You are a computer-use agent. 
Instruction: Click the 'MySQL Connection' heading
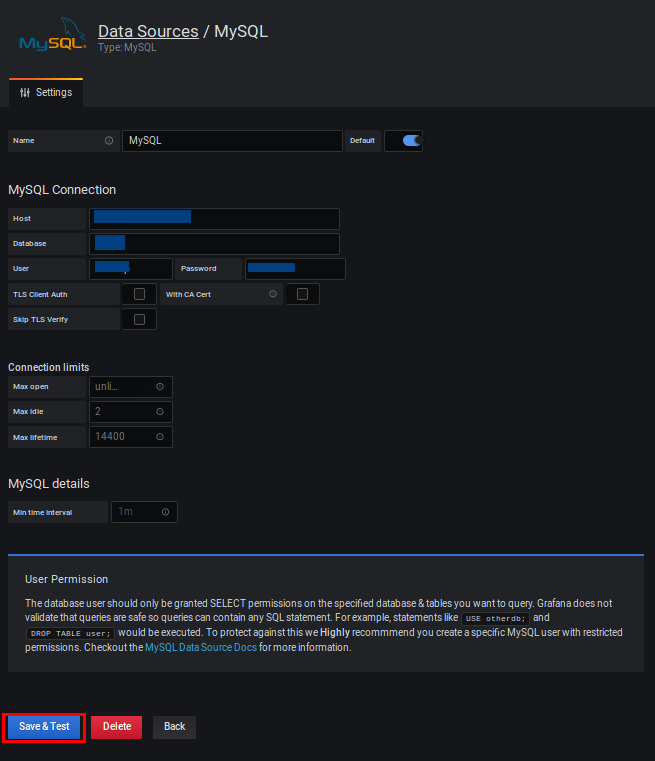click(62, 190)
